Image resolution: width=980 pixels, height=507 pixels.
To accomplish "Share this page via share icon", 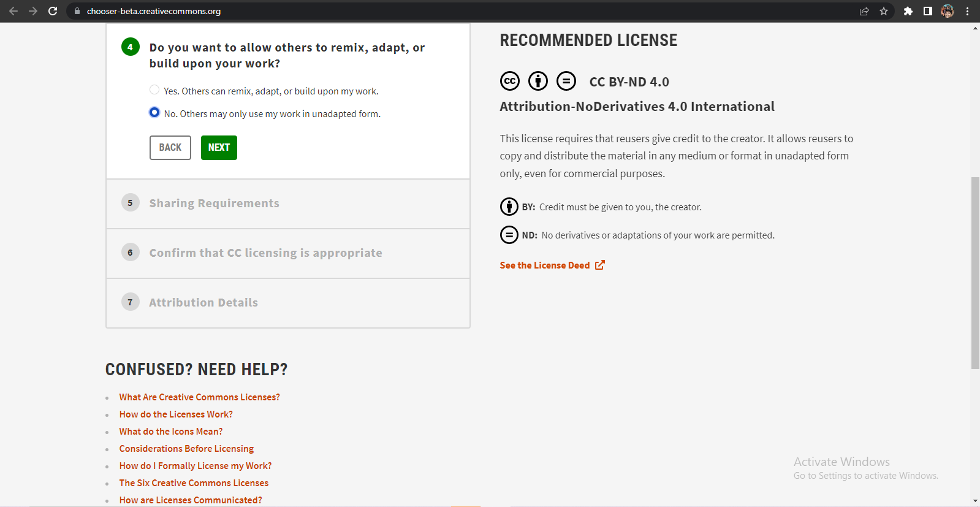I will (x=864, y=11).
